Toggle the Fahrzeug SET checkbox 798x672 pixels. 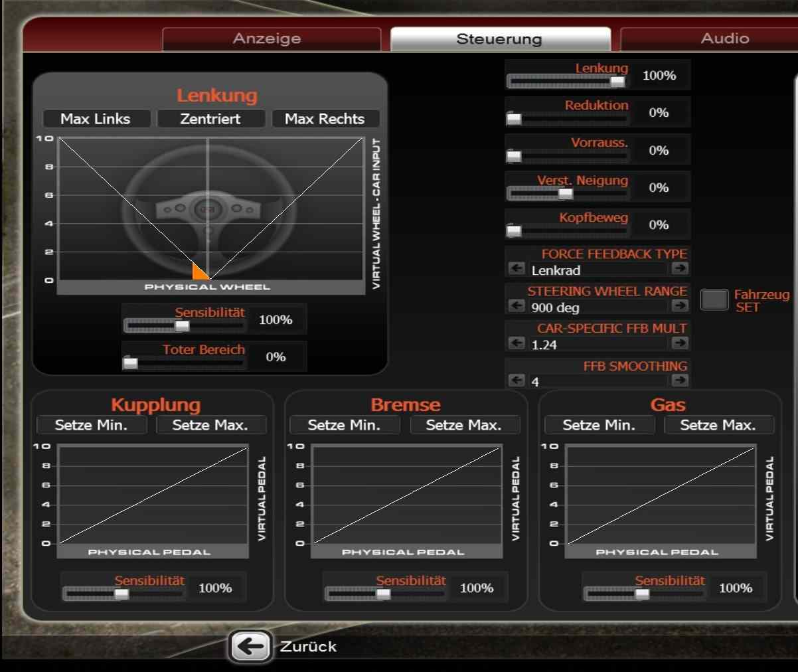714,300
